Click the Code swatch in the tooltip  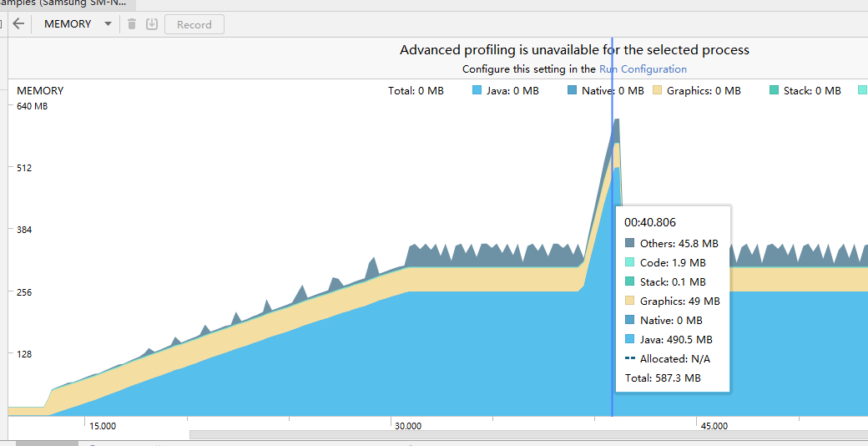coord(629,262)
